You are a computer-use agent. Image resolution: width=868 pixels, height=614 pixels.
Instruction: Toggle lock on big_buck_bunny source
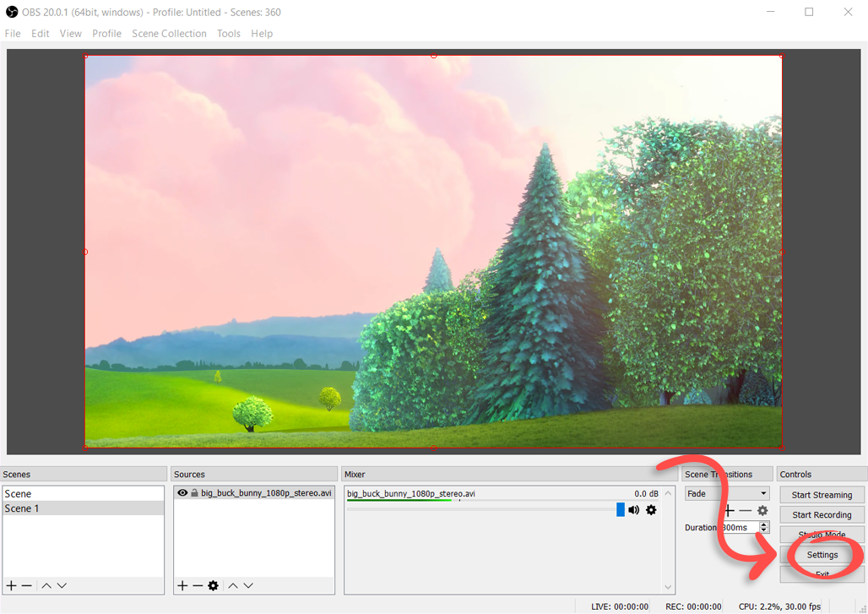pyautogui.click(x=194, y=492)
